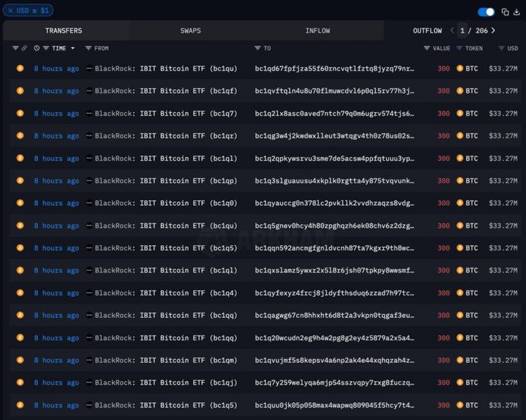
Task: Select the OUTFLOW tab
Action: point(427,31)
